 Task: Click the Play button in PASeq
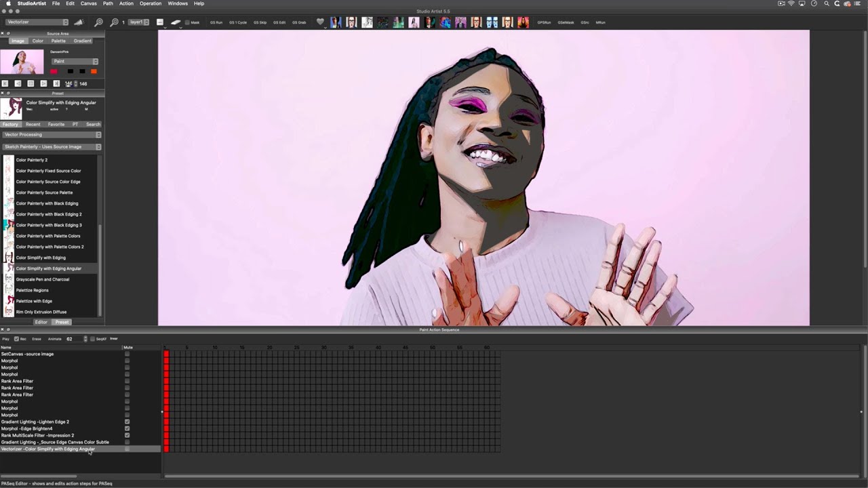[x=6, y=339]
